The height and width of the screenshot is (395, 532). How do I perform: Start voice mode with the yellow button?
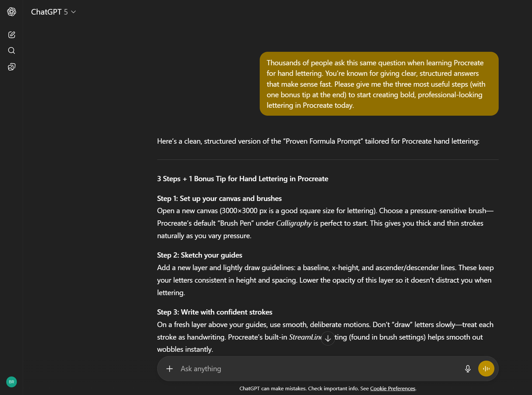(x=486, y=369)
